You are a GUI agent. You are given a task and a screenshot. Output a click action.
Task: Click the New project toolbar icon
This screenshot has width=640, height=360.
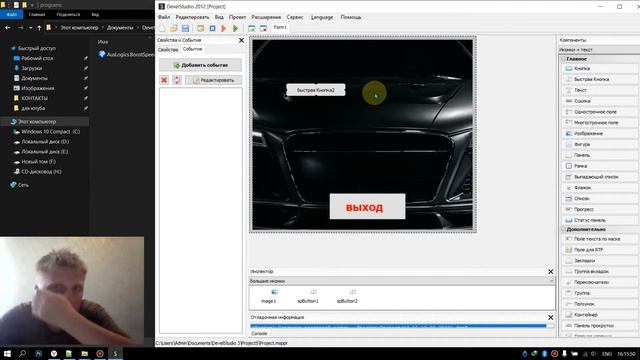(x=162, y=28)
